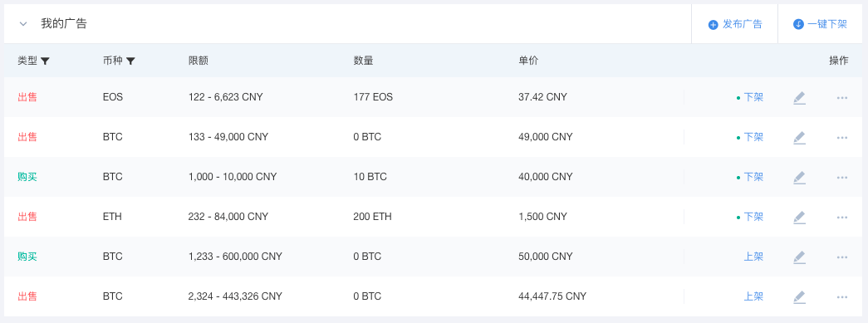
Task: Take the EOS sell ad offline (下架)
Action: click(x=753, y=97)
